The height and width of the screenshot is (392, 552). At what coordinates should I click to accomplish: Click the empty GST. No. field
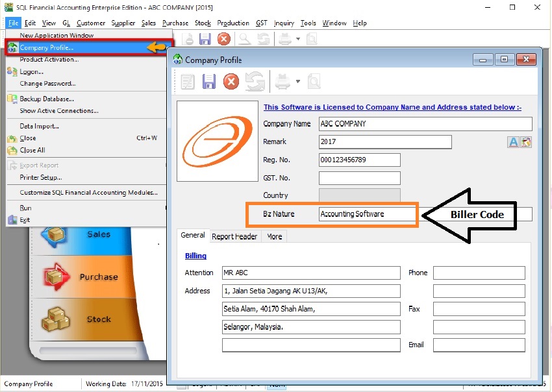pos(359,178)
